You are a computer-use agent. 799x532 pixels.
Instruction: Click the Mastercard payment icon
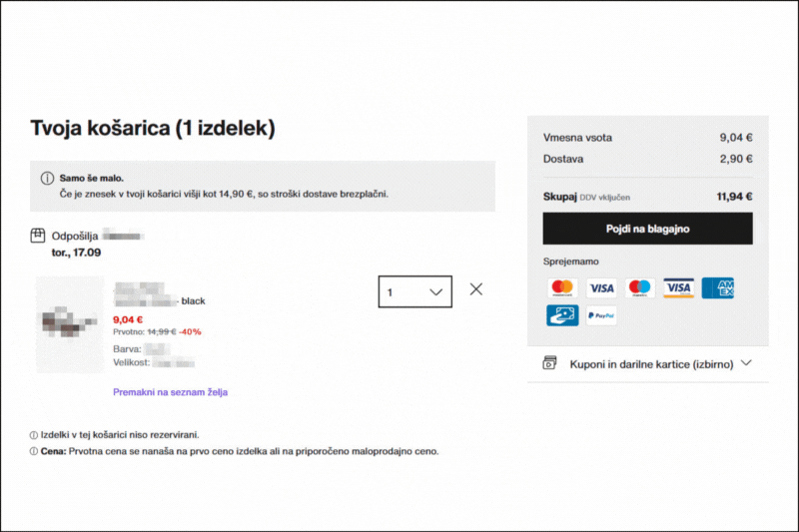coord(562,288)
